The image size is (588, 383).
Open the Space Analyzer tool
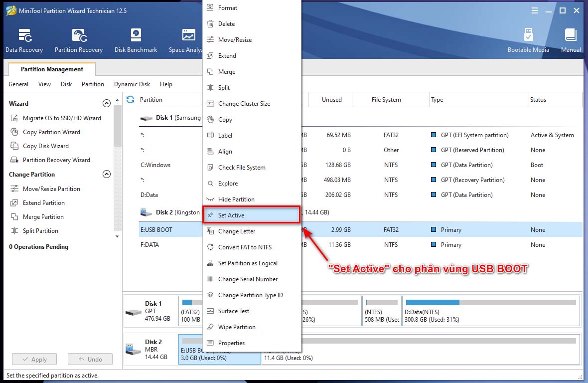(186, 40)
